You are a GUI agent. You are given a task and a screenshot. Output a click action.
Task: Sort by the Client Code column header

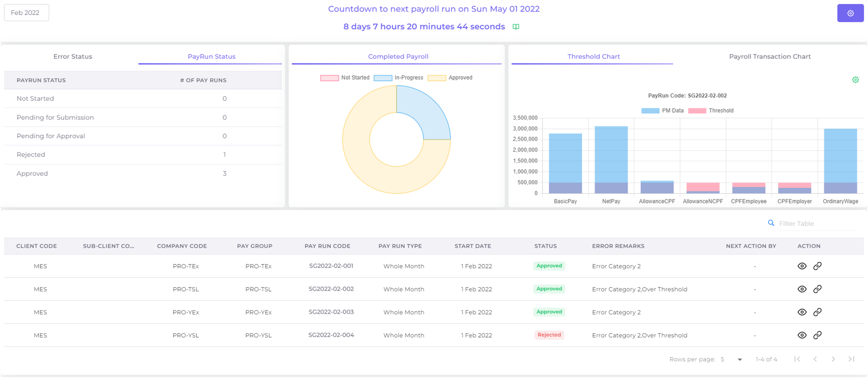tap(36, 246)
